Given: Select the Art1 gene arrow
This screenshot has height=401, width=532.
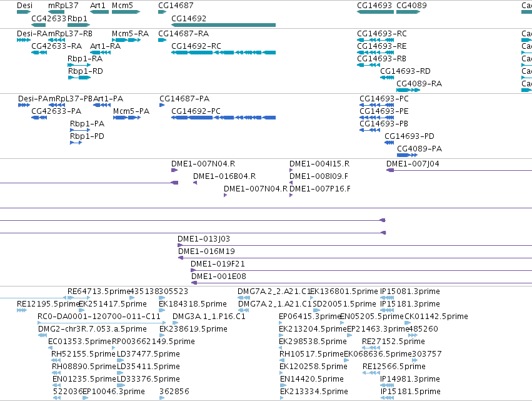Looking at the screenshot, I should [99, 12].
